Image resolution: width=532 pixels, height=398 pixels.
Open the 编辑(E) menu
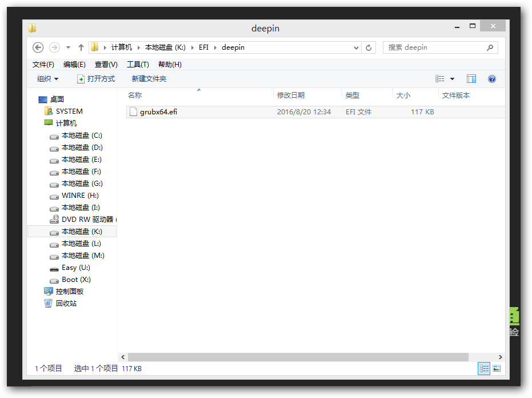click(x=74, y=65)
